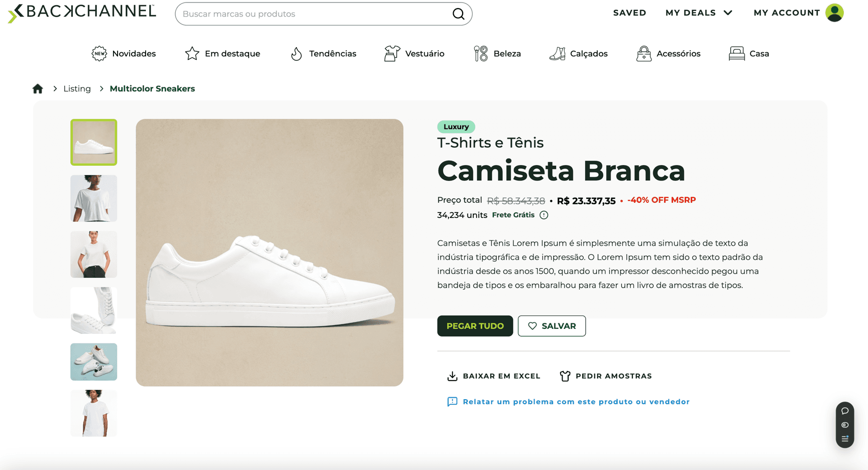Focus the brand or product search field
This screenshot has height=470, width=868.
(314, 14)
